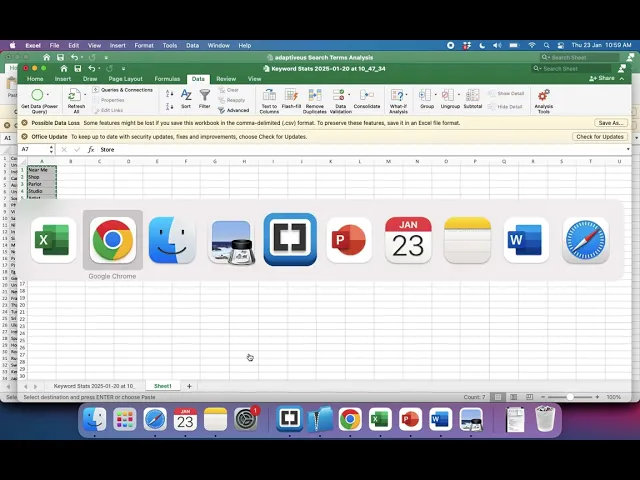The width and height of the screenshot is (640, 480).
Task: Dismiss the Possible Data Loss message
Action: 24,123
